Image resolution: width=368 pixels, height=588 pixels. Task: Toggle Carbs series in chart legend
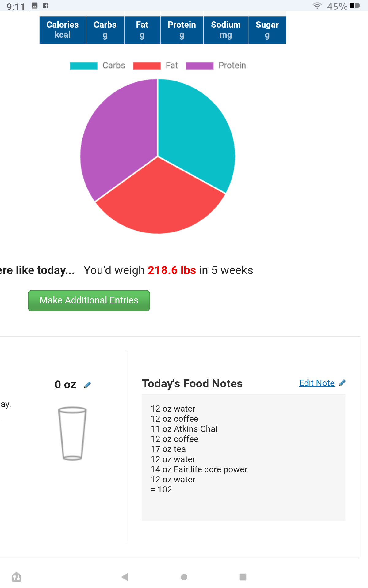(98, 66)
